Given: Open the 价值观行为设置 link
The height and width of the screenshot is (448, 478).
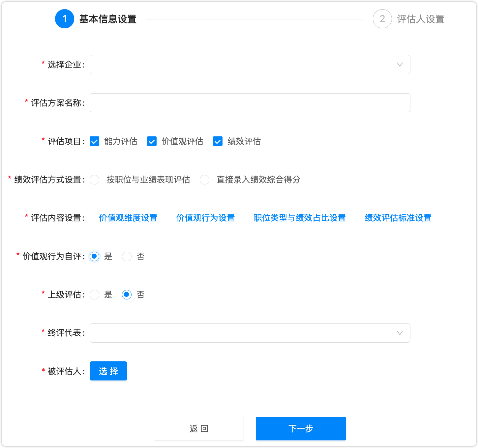Looking at the screenshot, I should coord(206,218).
